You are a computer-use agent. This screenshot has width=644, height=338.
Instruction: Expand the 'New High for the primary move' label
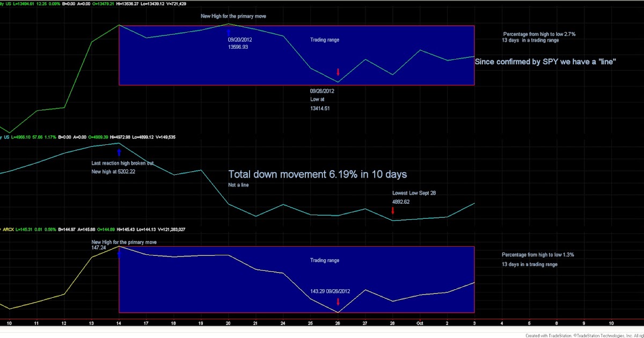click(233, 16)
